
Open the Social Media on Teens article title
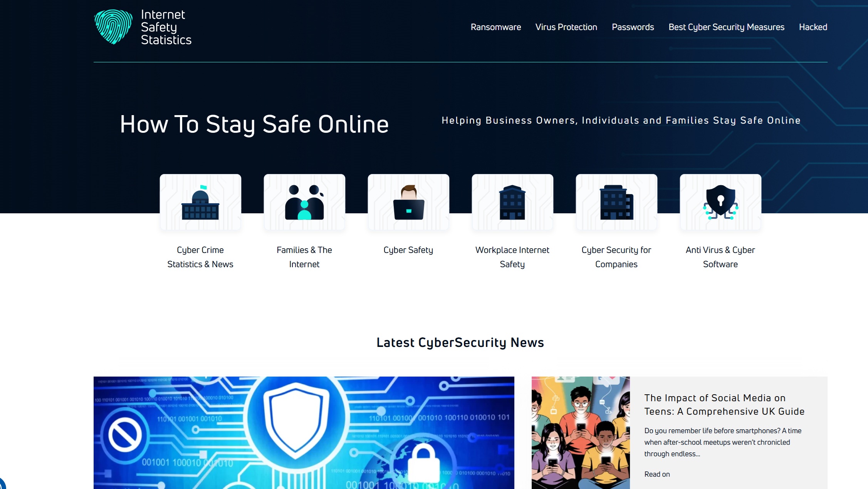724,405
